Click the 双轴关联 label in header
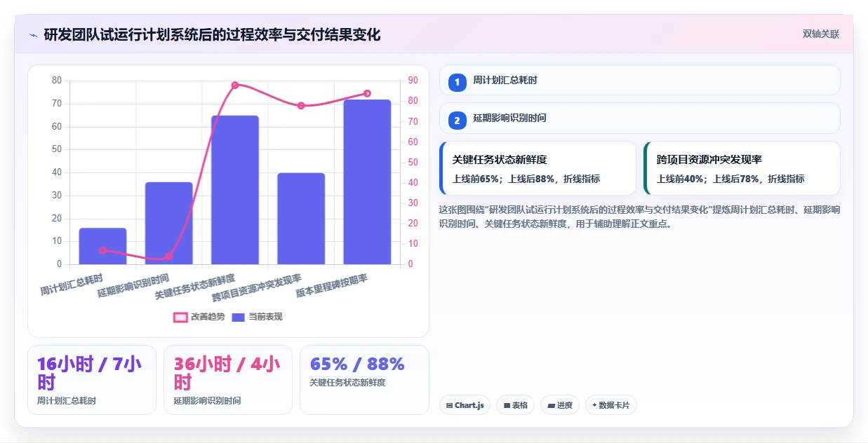 [x=821, y=34]
